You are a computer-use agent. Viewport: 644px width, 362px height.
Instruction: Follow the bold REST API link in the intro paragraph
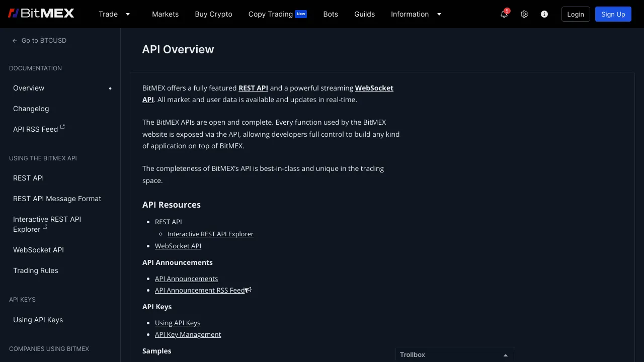pos(253,88)
